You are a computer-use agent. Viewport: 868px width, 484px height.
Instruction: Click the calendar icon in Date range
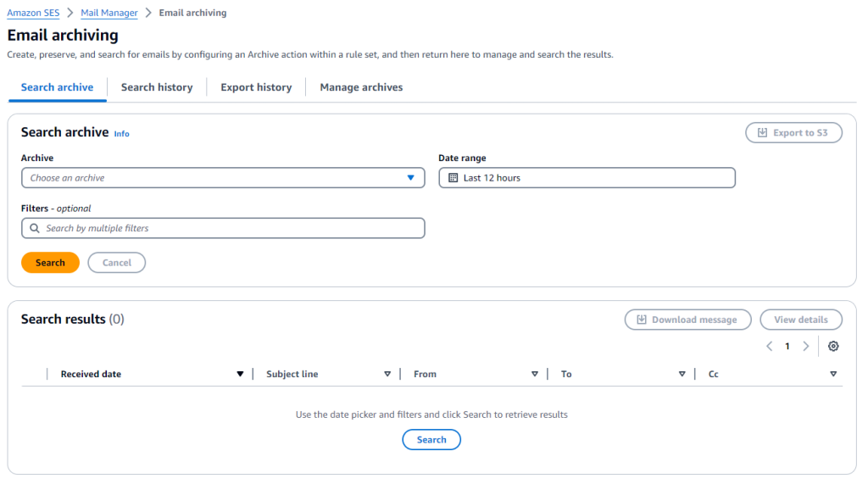pyautogui.click(x=453, y=178)
